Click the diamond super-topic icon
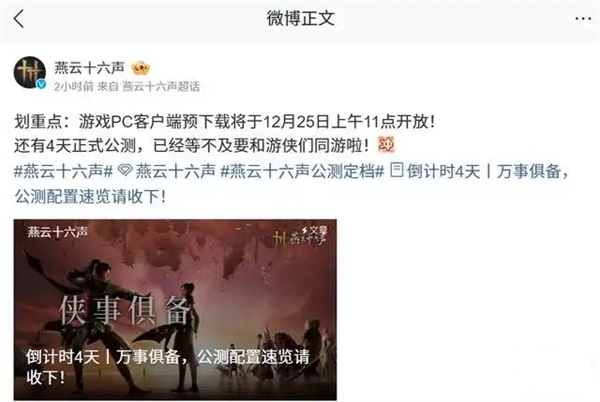Viewport: 600px width, 402px height. 125,171
